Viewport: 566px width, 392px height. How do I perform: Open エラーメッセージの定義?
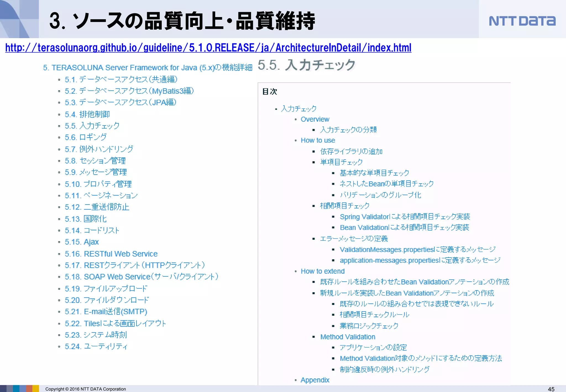354,239
